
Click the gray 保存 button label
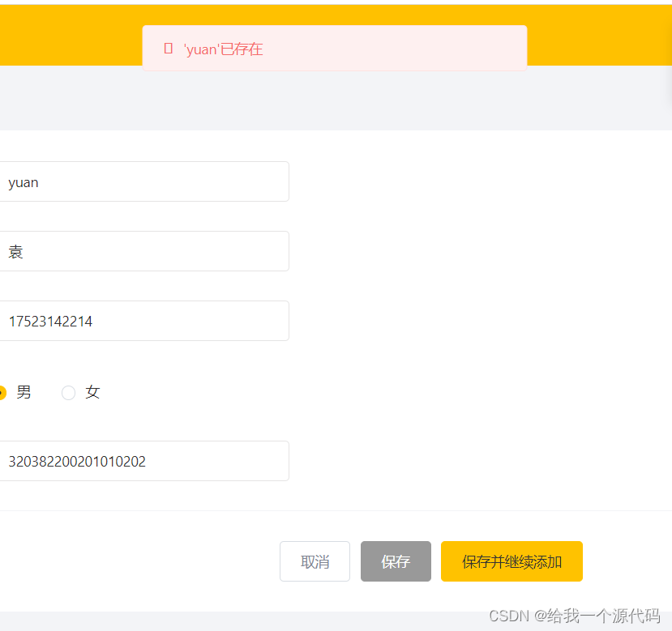pyautogui.click(x=396, y=561)
